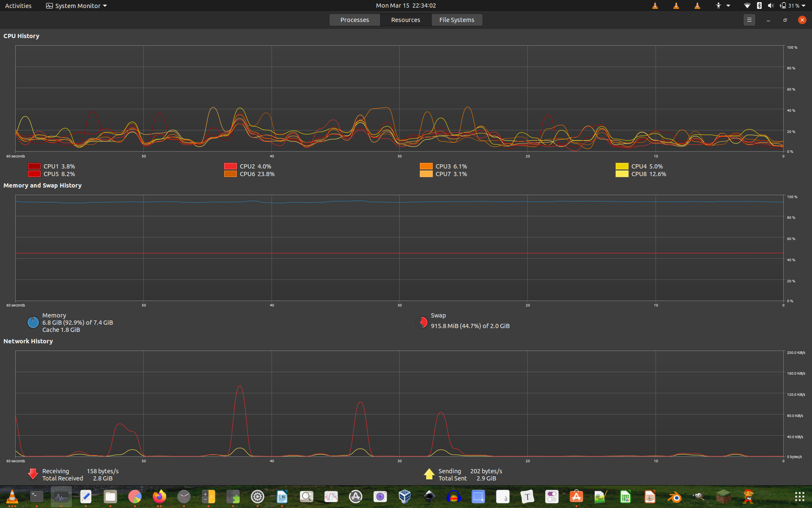
Task: Launch VLC from the dock
Action: coord(12,497)
